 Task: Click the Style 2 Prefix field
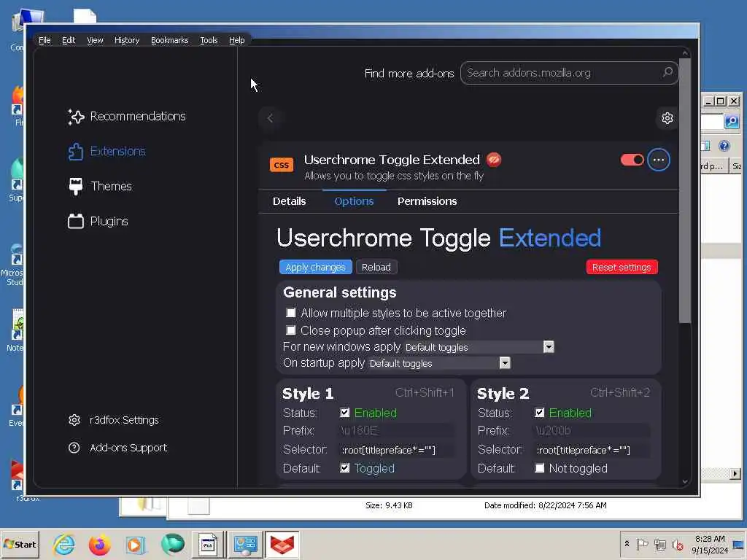[x=592, y=431]
